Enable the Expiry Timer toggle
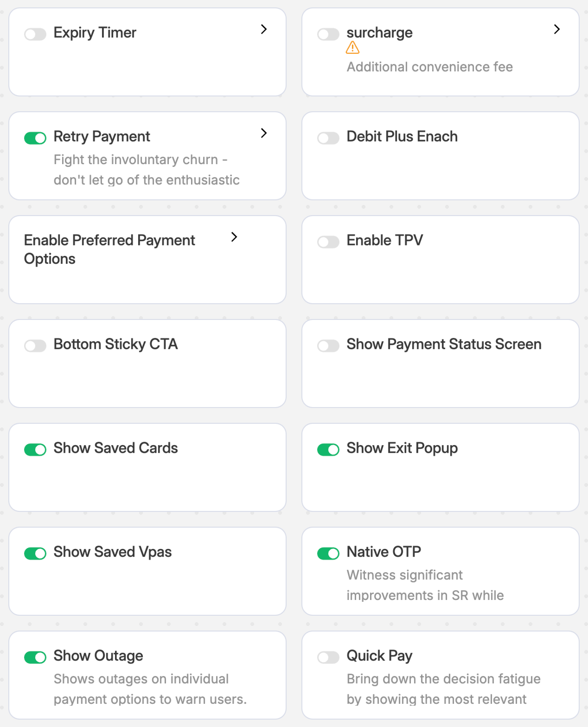The image size is (588, 727). [x=35, y=34]
